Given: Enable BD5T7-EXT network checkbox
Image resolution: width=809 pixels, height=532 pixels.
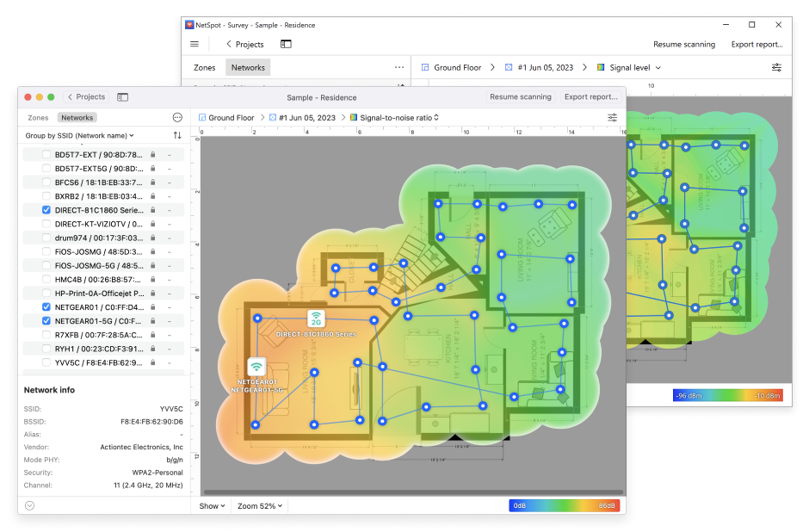Looking at the screenshot, I should click(x=46, y=154).
